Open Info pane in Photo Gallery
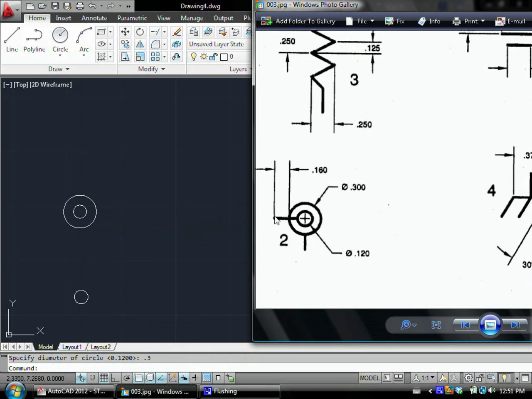The height and width of the screenshot is (399, 532). click(x=429, y=21)
